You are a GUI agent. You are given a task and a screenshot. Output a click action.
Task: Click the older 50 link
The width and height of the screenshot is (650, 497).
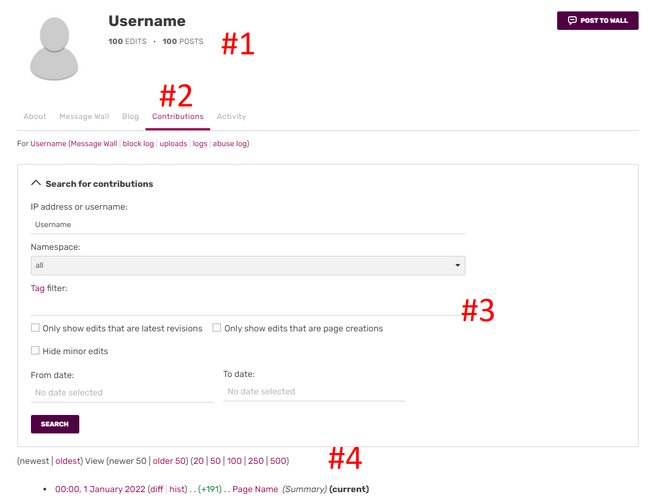point(169,461)
